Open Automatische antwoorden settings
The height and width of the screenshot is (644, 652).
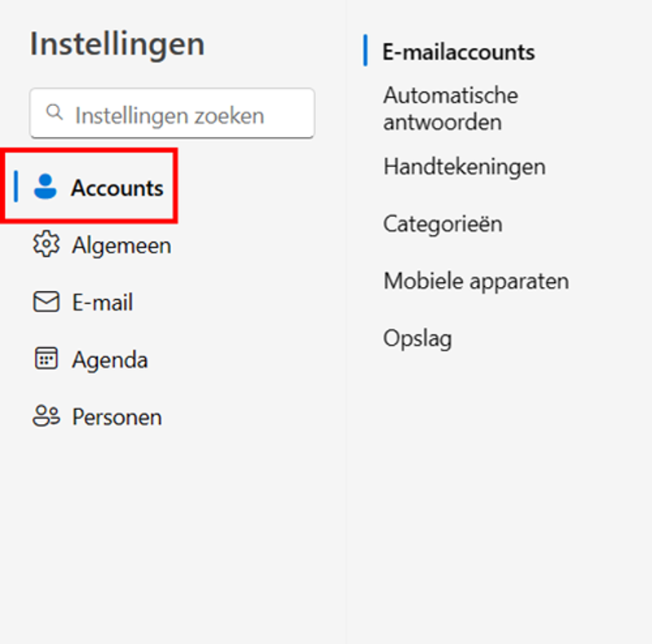(x=450, y=108)
